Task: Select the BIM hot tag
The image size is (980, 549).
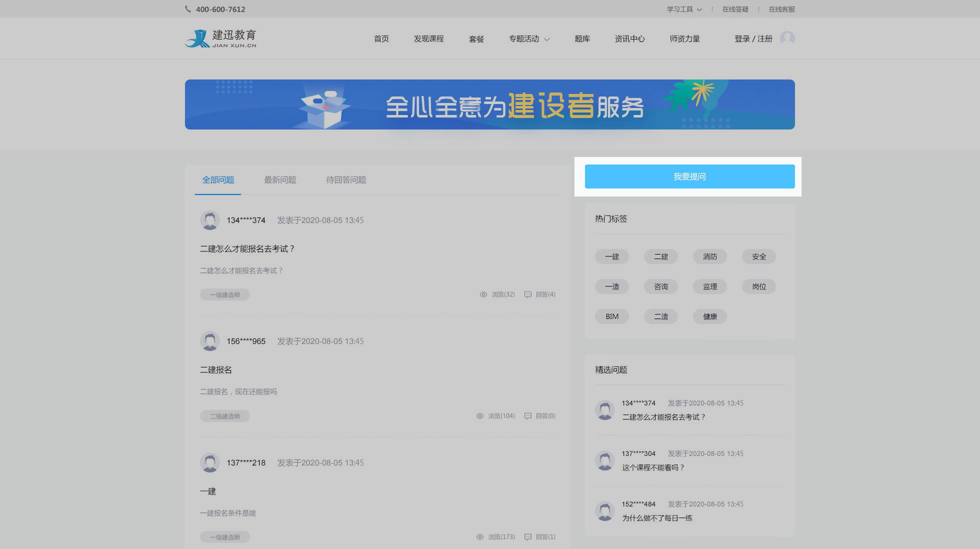Action: click(612, 316)
